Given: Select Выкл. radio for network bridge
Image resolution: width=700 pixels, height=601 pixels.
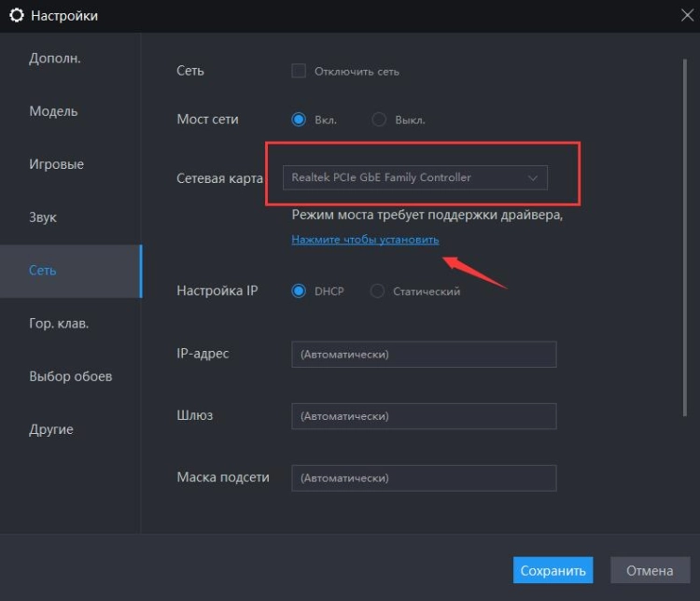Looking at the screenshot, I should coord(379,119).
